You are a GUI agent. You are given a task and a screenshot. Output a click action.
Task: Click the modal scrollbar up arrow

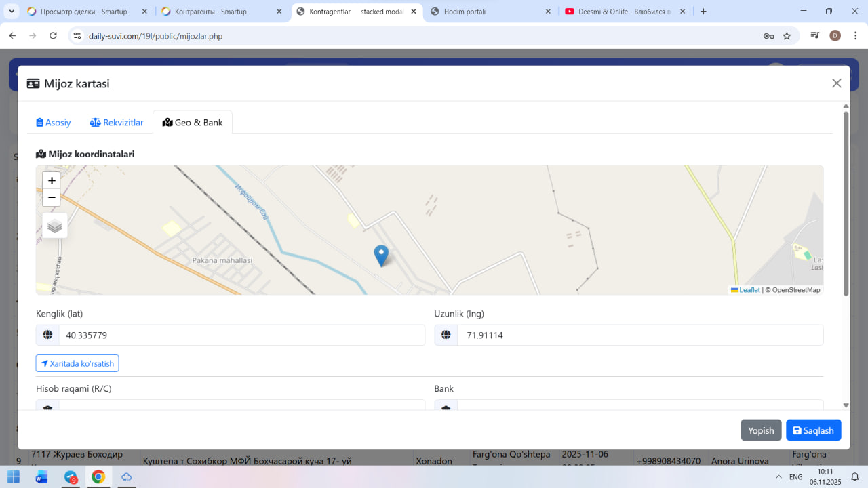[x=846, y=106]
